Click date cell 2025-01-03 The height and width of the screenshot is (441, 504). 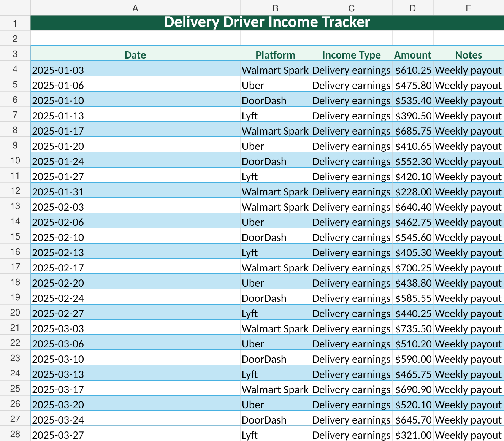pyautogui.click(x=135, y=69)
